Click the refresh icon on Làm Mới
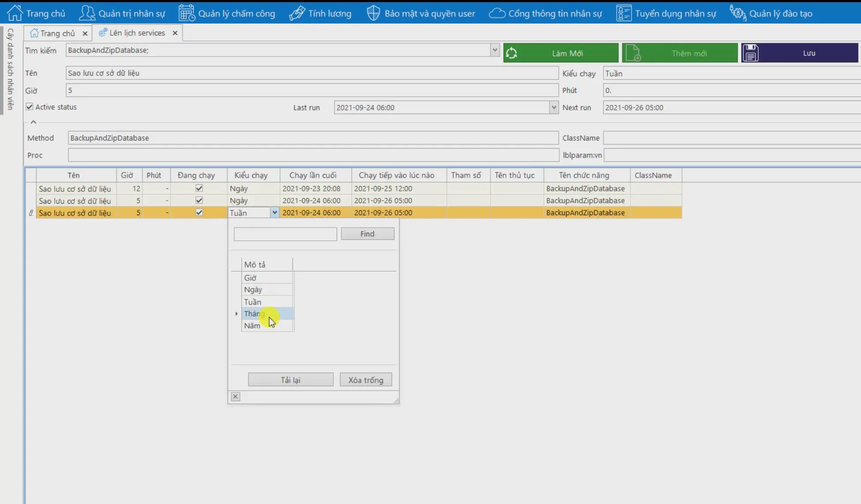 (512, 53)
